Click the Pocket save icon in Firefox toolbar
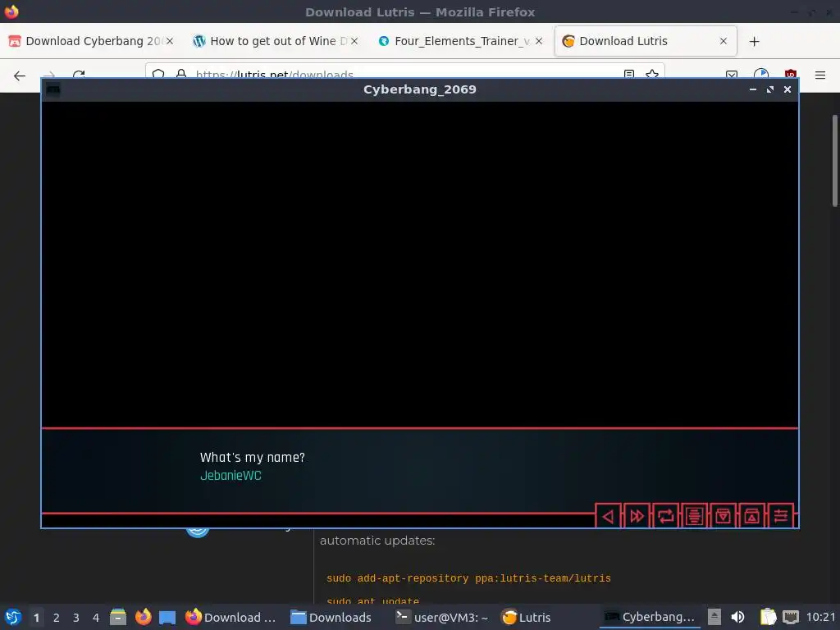Image resolution: width=840 pixels, height=630 pixels. 732,74
